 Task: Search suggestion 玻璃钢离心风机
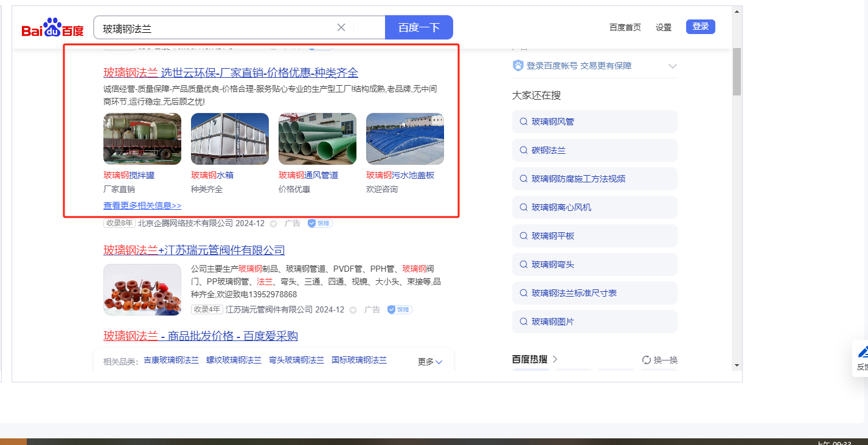(595, 207)
